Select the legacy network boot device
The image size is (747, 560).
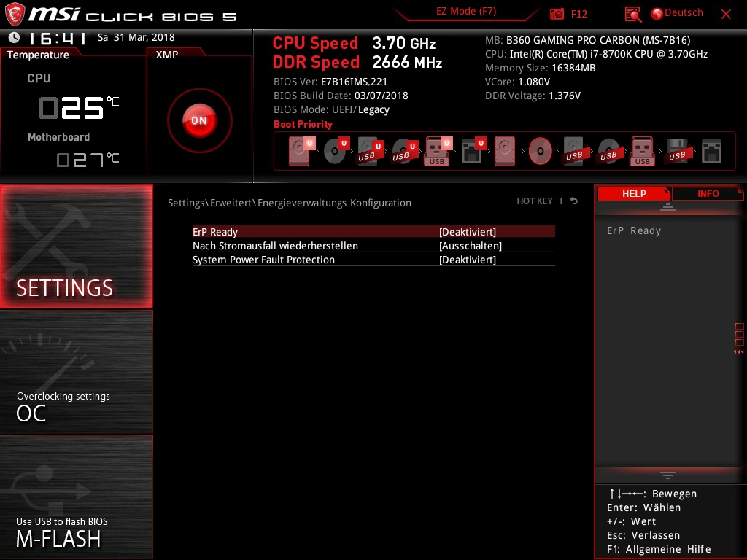[712, 152]
